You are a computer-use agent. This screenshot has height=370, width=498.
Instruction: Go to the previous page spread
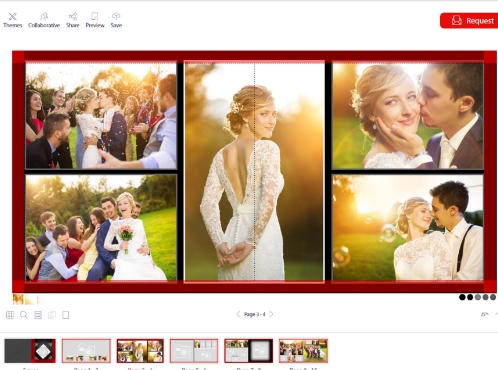(x=238, y=314)
